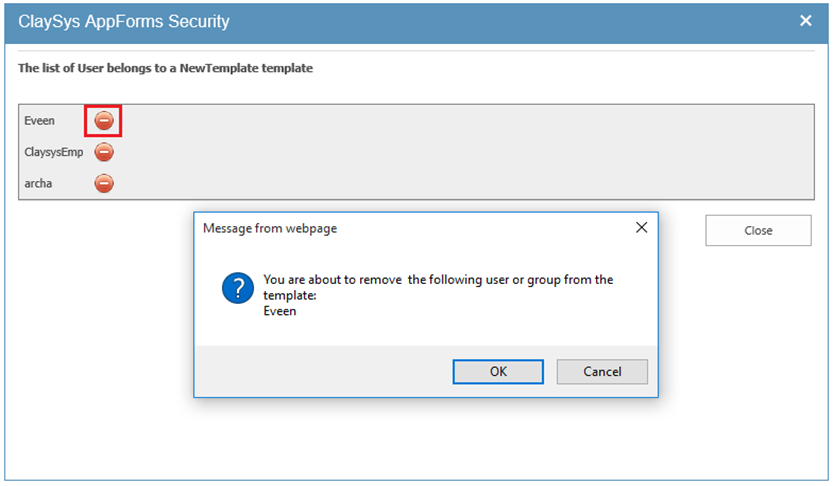833x486 pixels.
Task: Click the red remove icon beside Eveen
Action: [x=104, y=121]
